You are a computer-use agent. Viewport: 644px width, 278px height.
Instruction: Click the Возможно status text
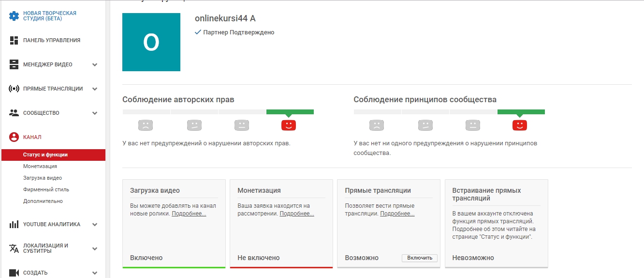[362, 258]
